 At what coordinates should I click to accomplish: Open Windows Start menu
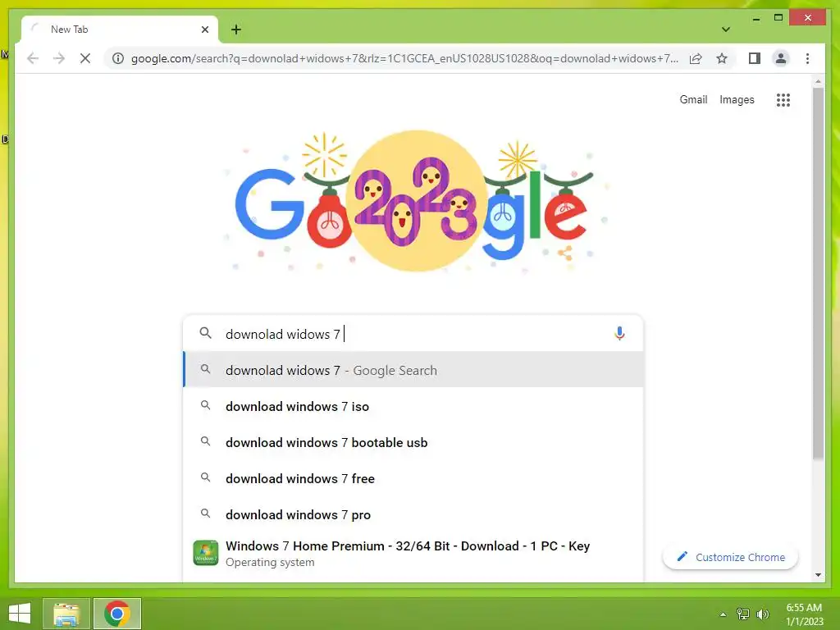click(20, 614)
